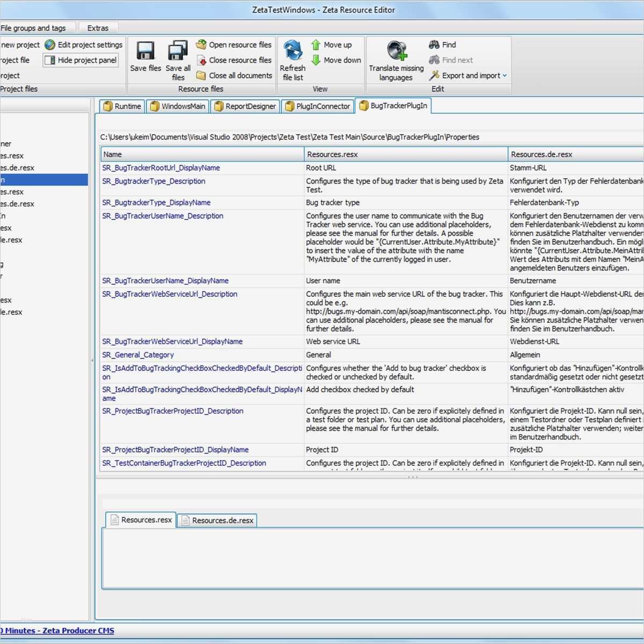This screenshot has height=644, width=644.
Task: Click the Translate missing languages icon
Action: coord(397,51)
